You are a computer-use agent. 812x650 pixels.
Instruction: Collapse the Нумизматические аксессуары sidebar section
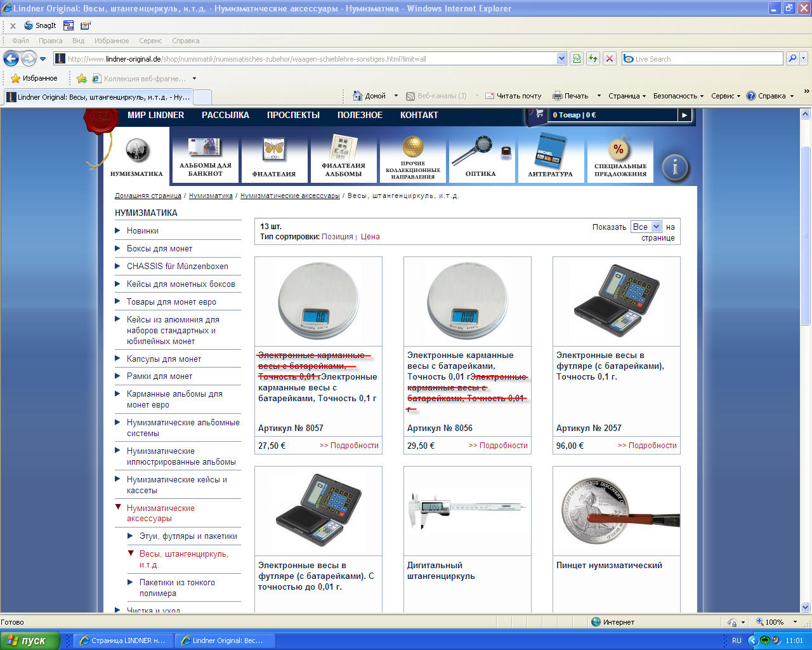tap(118, 508)
